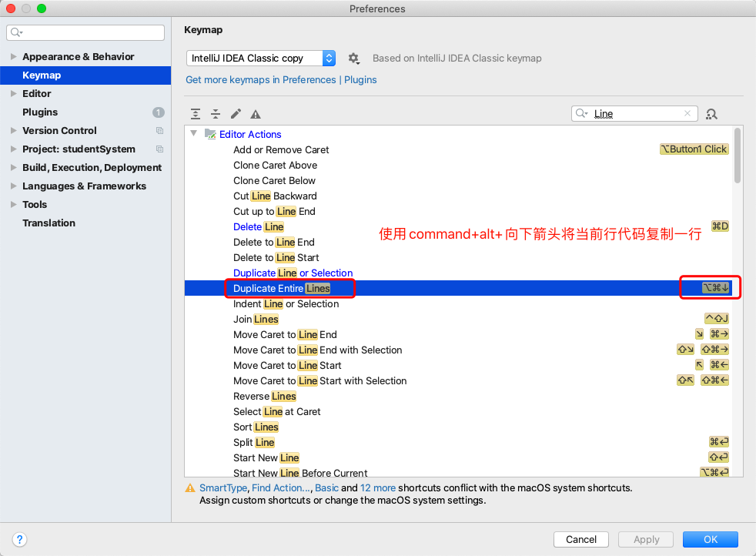Open the Tools settings page
This screenshot has height=556, width=756.
35,205
